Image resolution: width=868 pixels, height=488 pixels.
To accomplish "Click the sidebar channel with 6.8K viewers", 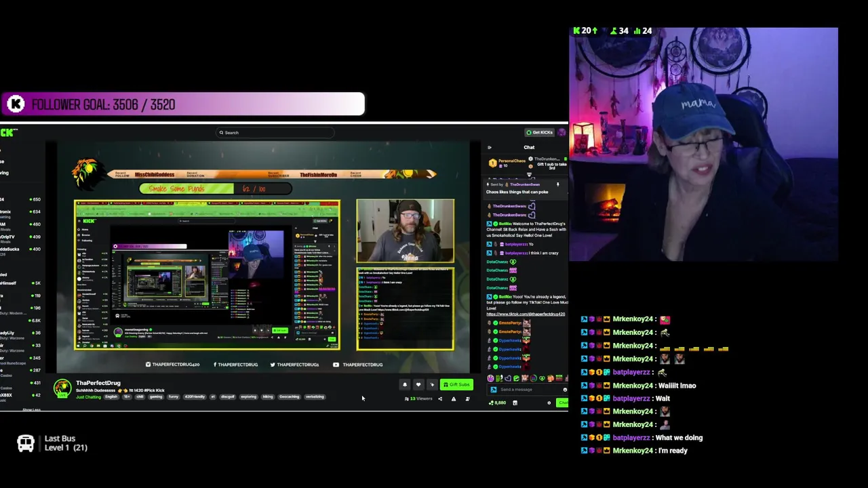I will [x=20, y=321].
